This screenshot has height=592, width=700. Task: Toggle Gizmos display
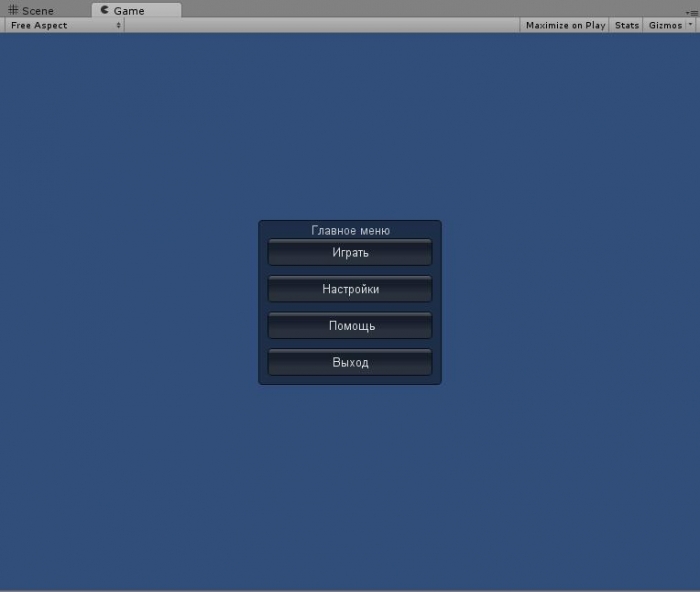click(x=665, y=25)
